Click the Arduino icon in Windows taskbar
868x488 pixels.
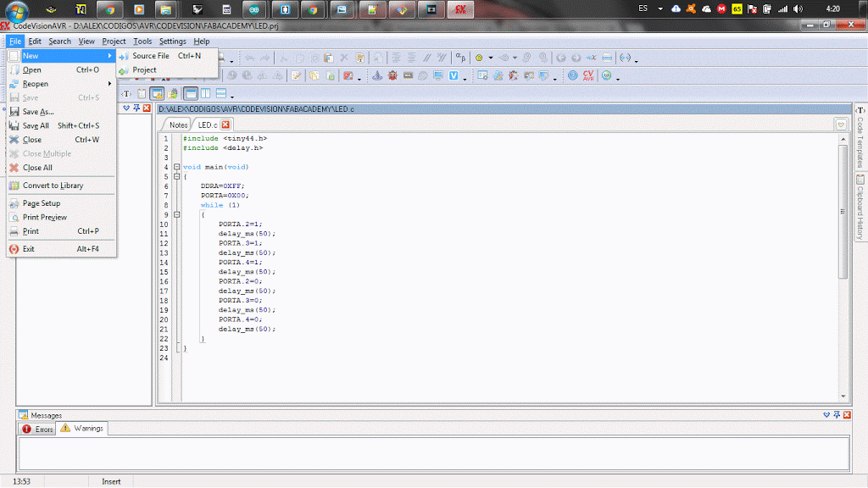tap(254, 9)
